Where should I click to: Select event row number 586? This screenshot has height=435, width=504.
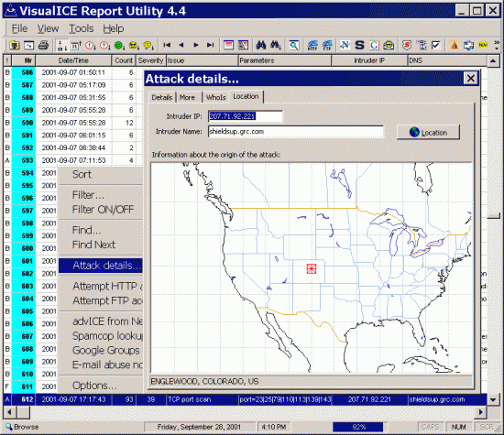(x=73, y=72)
